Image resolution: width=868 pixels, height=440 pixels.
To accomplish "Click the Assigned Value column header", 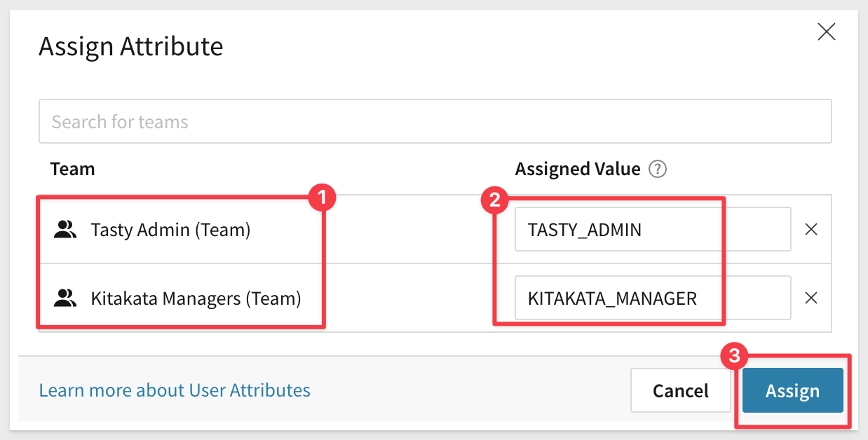I will point(578,169).
